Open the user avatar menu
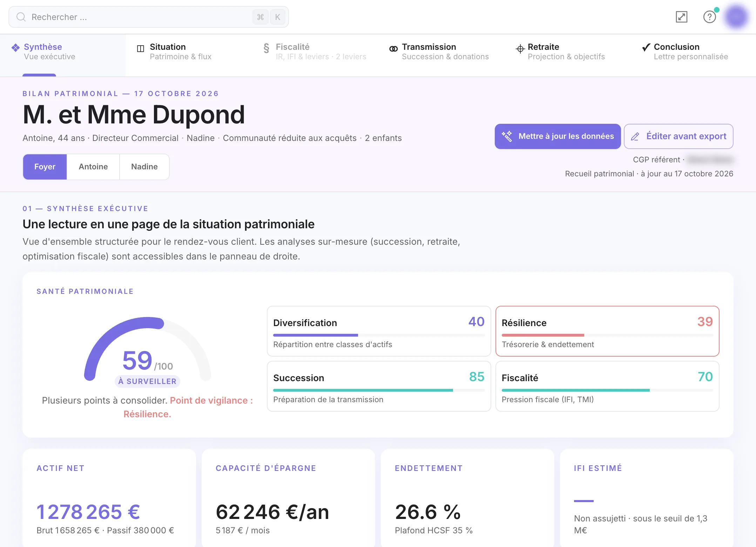Viewport: 756px width, 547px height. 736,16
